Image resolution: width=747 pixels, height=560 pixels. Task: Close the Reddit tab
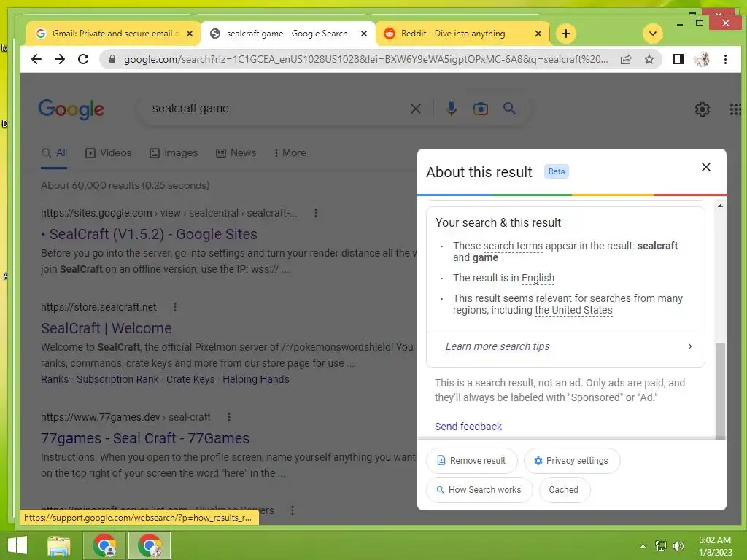538,34
